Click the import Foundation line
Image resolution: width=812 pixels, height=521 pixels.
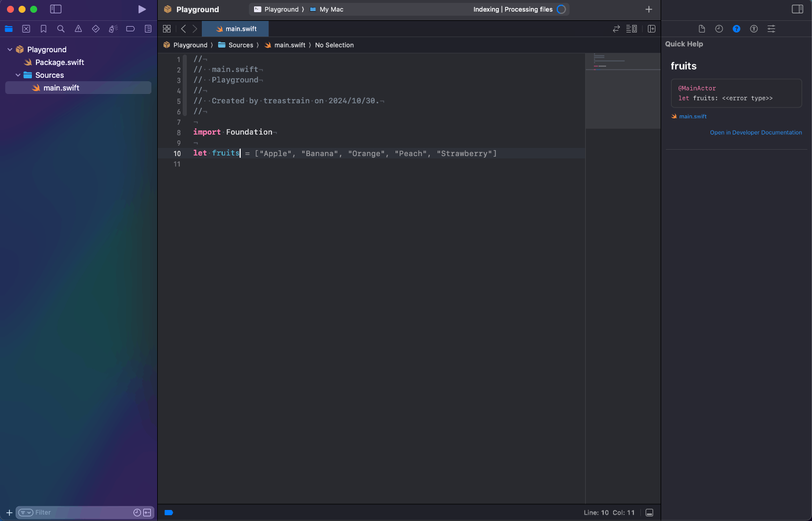pyautogui.click(x=233, y=132)
